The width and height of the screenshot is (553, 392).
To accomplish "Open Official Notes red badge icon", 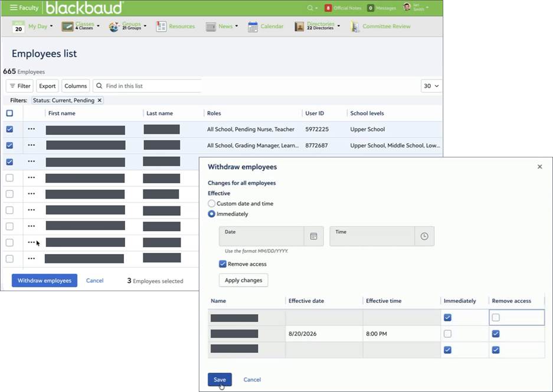I will [x=328, y=8].
